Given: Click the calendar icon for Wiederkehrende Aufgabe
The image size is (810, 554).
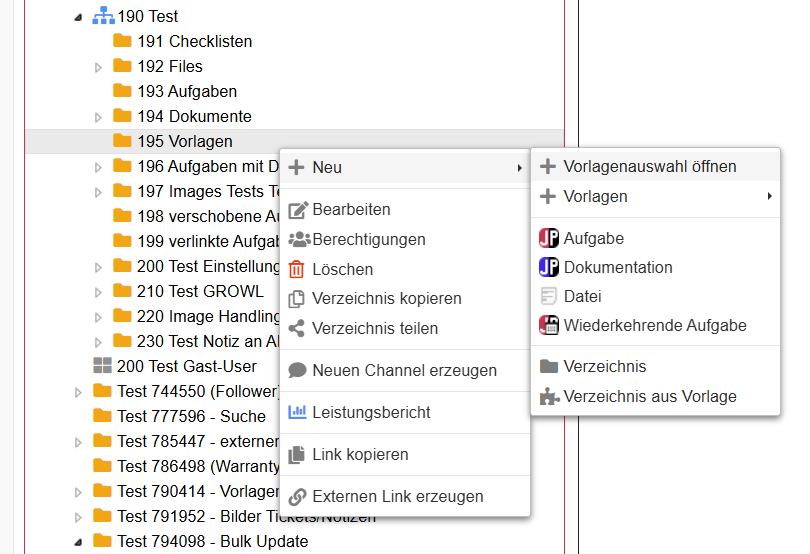Looking at the screenshot, I should click(x=549, y=325).
